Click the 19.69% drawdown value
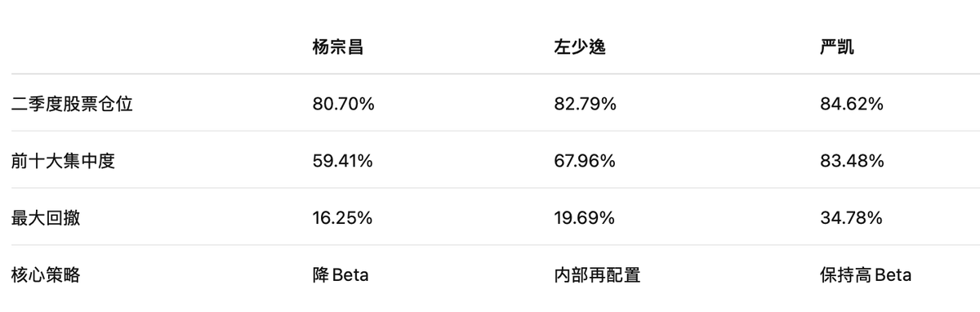Viewport: 980px width, 312px height. [585, 218]
